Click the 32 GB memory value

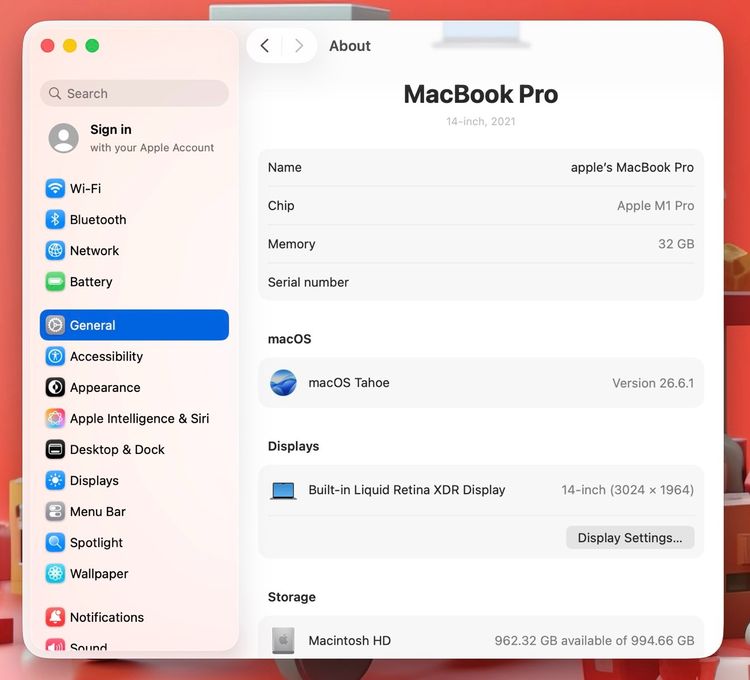coord(676,244)
